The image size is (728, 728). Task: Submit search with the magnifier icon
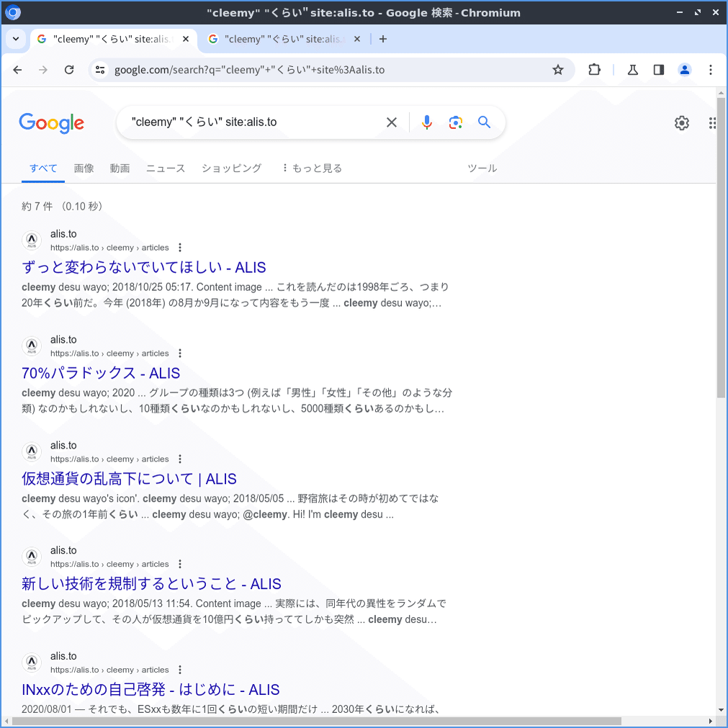pos(484,122)
